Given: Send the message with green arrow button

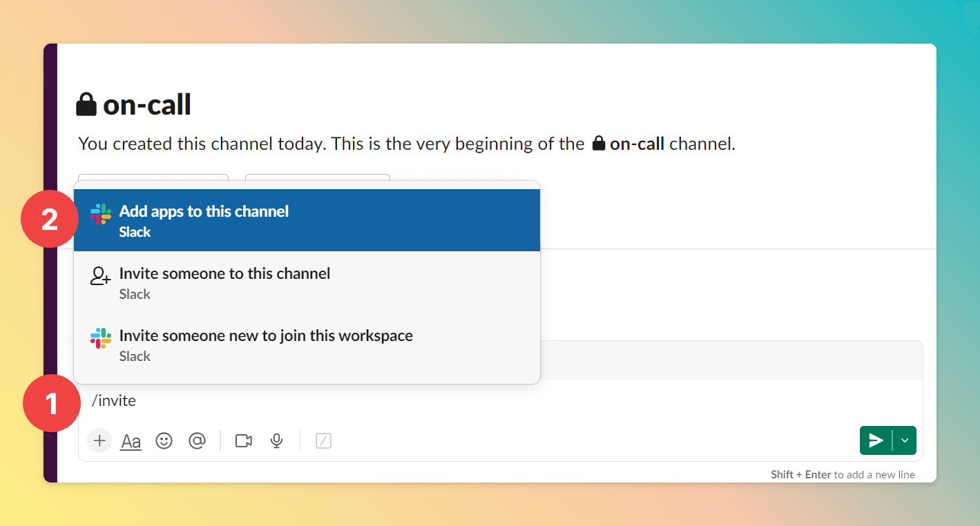Looking at the screenshot, I should tap(876, 440).
